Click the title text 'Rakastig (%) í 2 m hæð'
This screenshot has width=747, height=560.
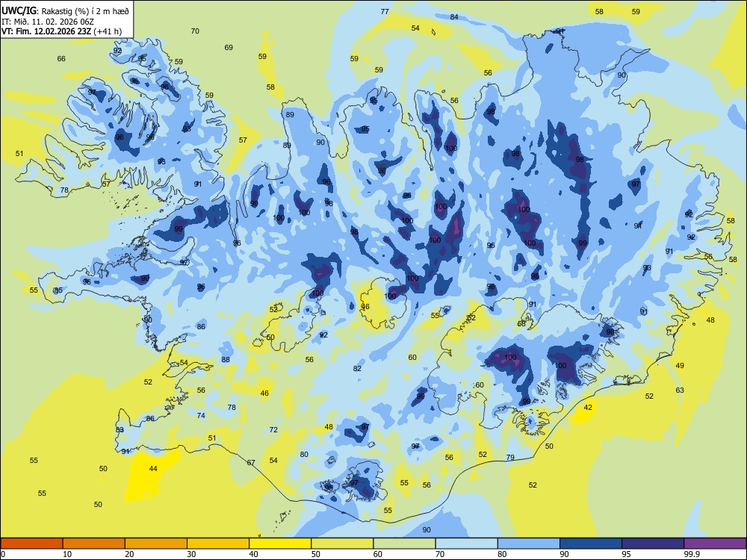point(85,11)
